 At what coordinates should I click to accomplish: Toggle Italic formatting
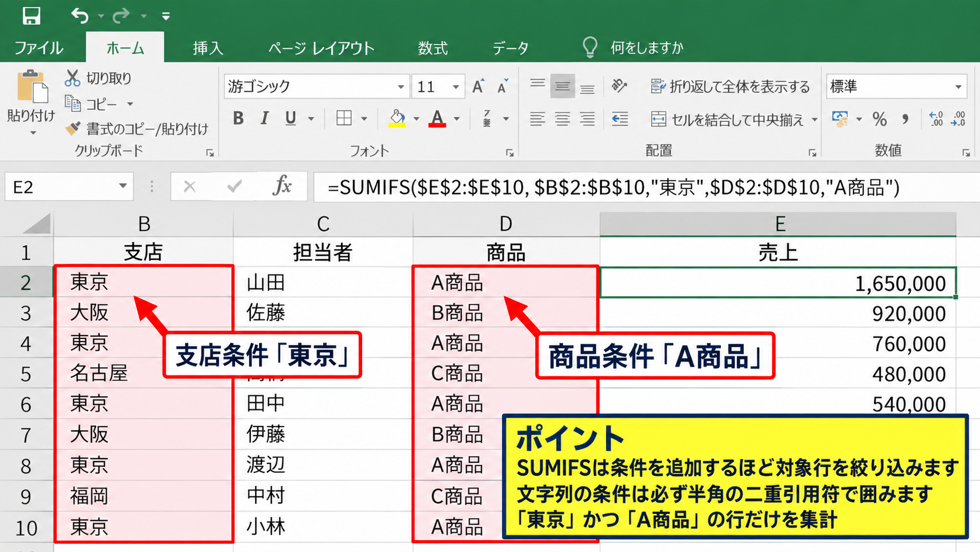pos(264,118)
